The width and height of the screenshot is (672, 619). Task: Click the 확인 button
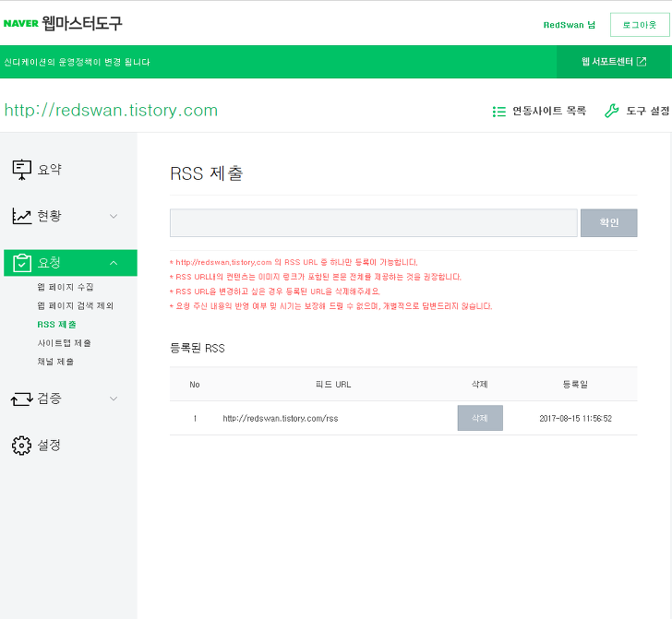[x=609, y=222]
